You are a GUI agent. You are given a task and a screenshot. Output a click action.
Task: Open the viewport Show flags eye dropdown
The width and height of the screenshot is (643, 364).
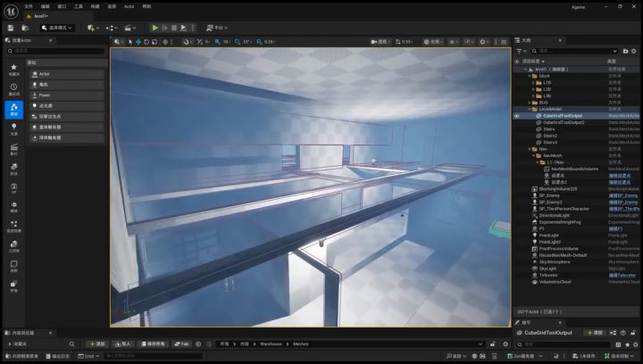pyautogui.click(x=453, y=42)
